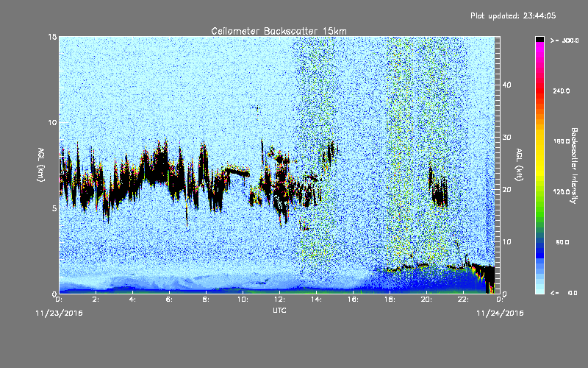The image size is (588, 368).
Task: Click the '240.0' colorbar value label
Action: [562, 91]
